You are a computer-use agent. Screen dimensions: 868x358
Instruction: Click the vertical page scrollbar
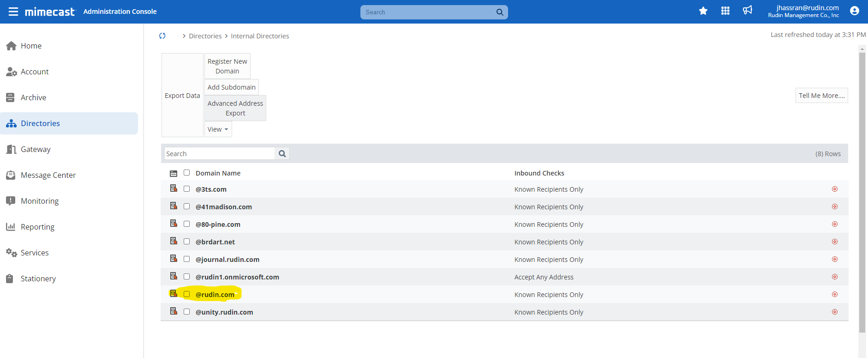[862, 192]
